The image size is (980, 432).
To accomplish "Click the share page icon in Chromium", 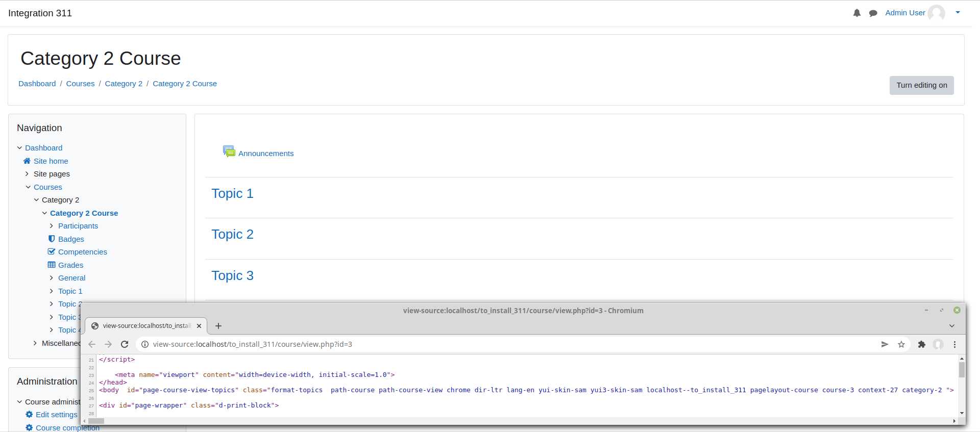I will pos(885,344).
